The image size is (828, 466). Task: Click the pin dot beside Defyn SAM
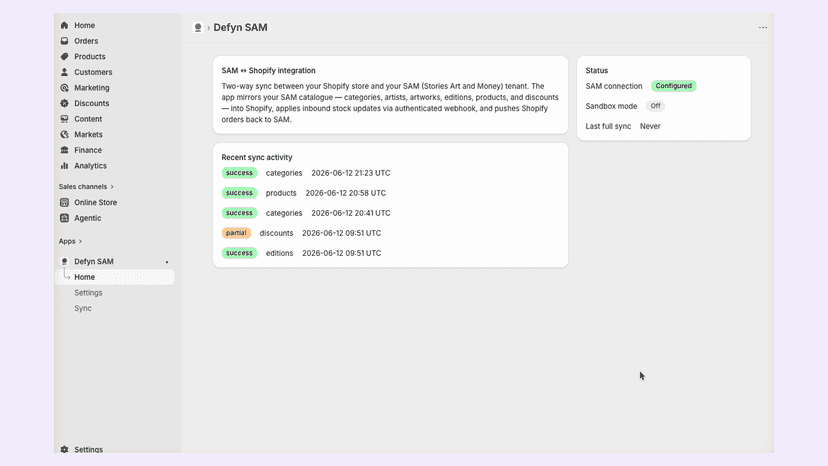[x=167, y=262]
